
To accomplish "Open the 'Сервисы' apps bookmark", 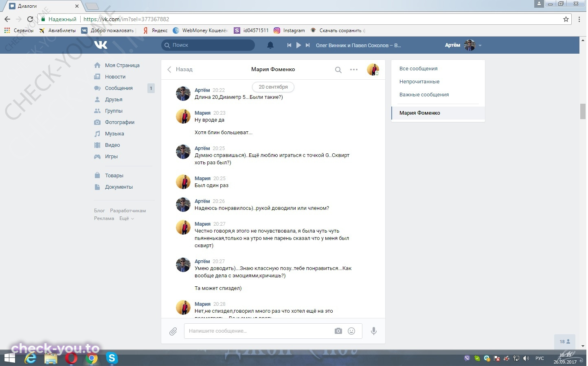I will (19, 30).
